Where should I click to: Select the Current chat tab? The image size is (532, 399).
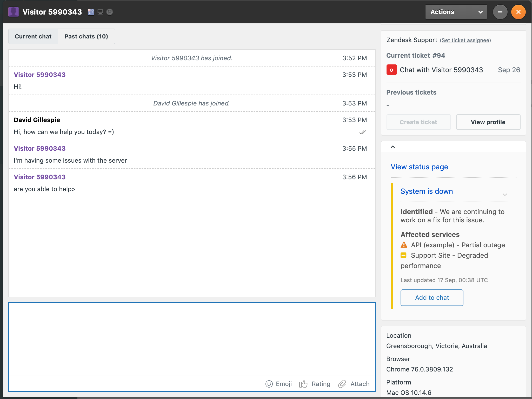pos(33,36)
